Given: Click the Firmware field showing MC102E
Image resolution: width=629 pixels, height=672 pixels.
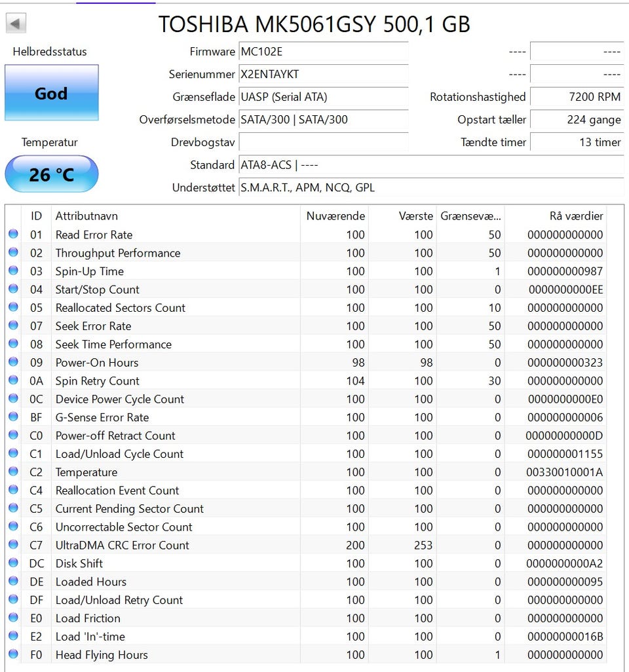Looking at the screenshot, I should 323,52.
